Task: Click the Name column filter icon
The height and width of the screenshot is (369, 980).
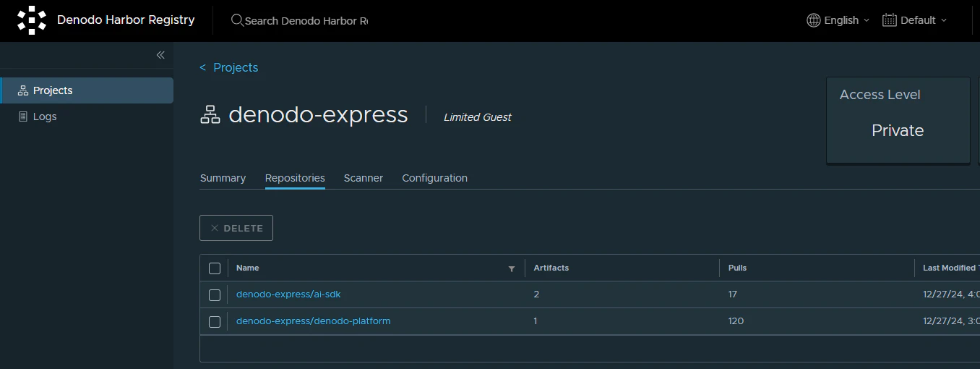Action: 512,268
